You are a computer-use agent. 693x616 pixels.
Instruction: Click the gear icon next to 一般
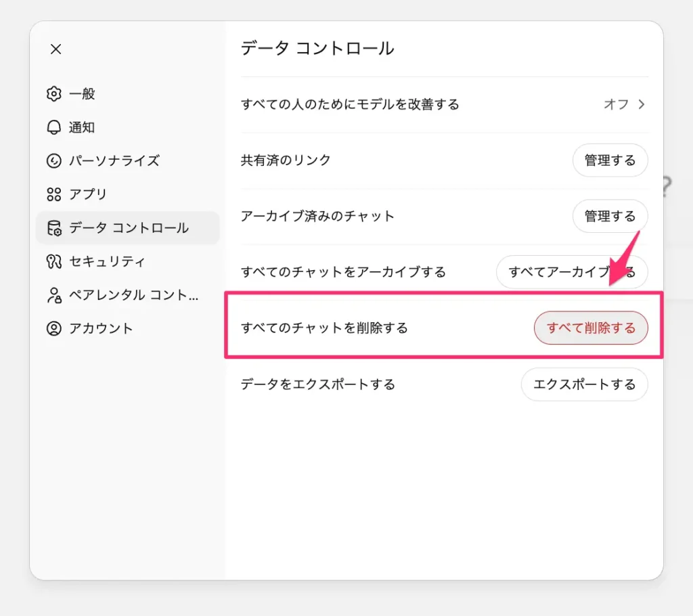[x=53, y=93]
